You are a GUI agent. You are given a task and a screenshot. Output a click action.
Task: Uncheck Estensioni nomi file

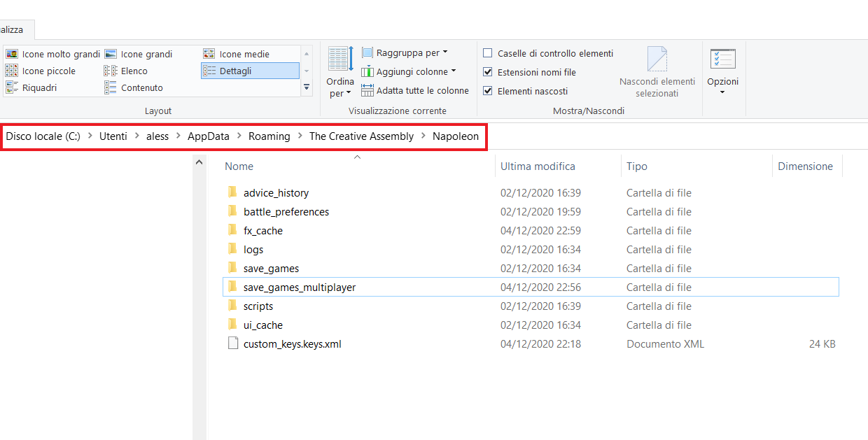point(488,72)
